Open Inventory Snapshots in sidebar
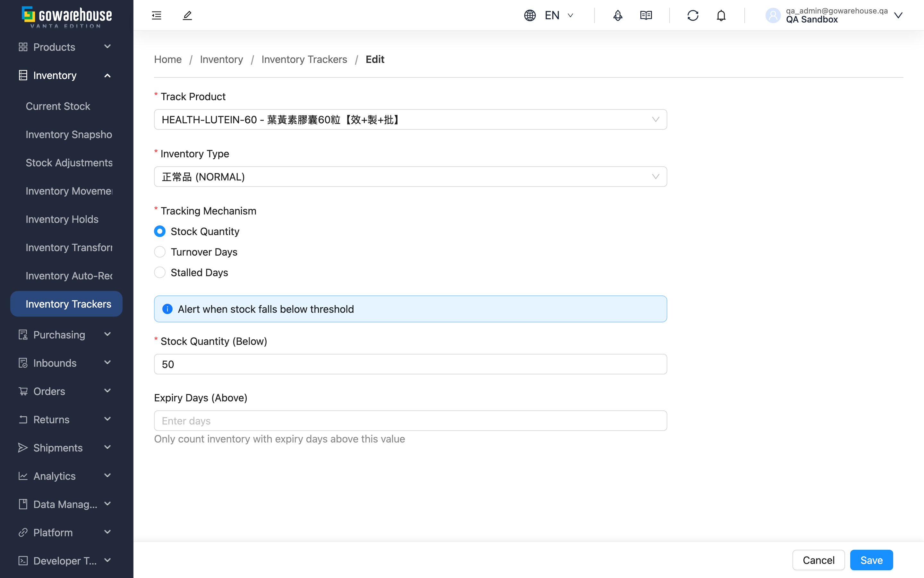Screen dimensions: 924x578 66,134
